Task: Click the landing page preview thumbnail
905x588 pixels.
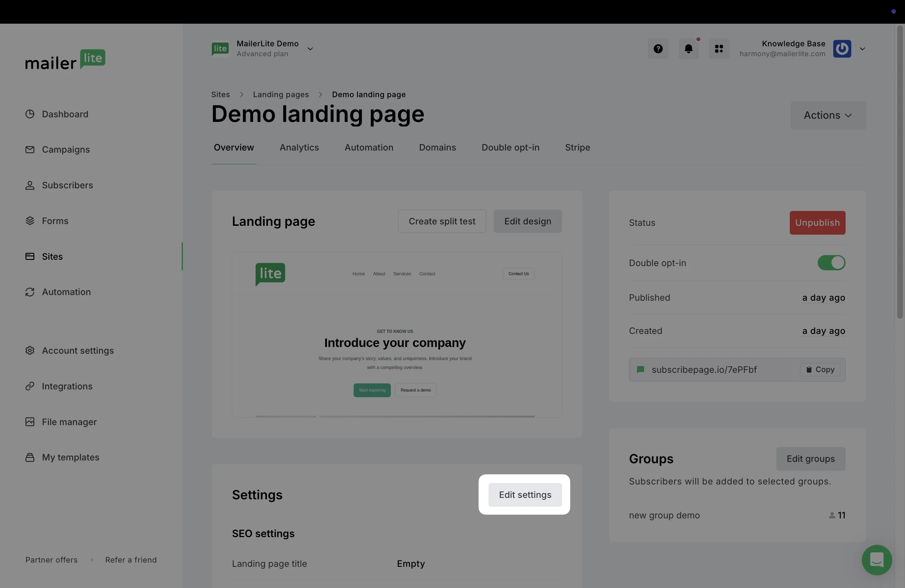Action: pyautogui.click(x=396, y=335)
